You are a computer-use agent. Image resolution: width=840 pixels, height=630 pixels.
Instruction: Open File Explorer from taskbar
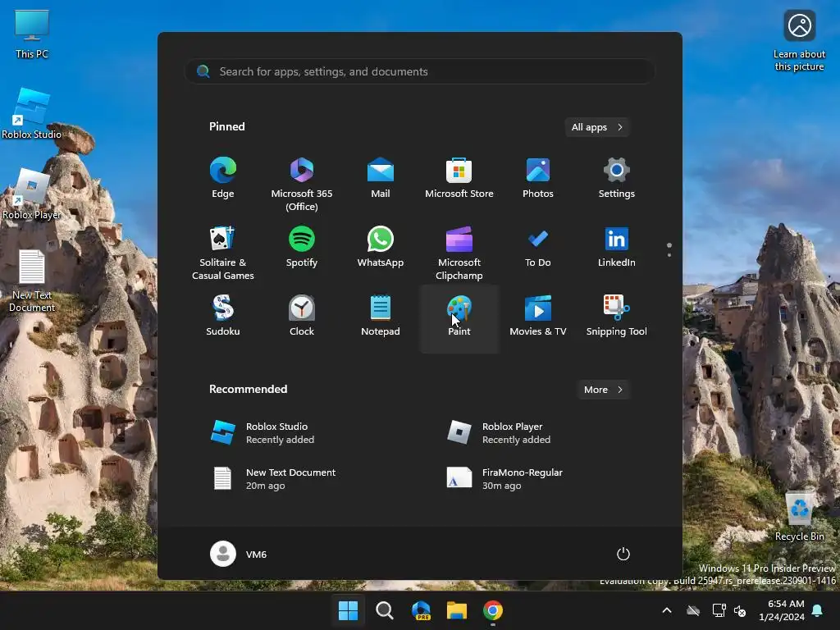click(457, 610)
